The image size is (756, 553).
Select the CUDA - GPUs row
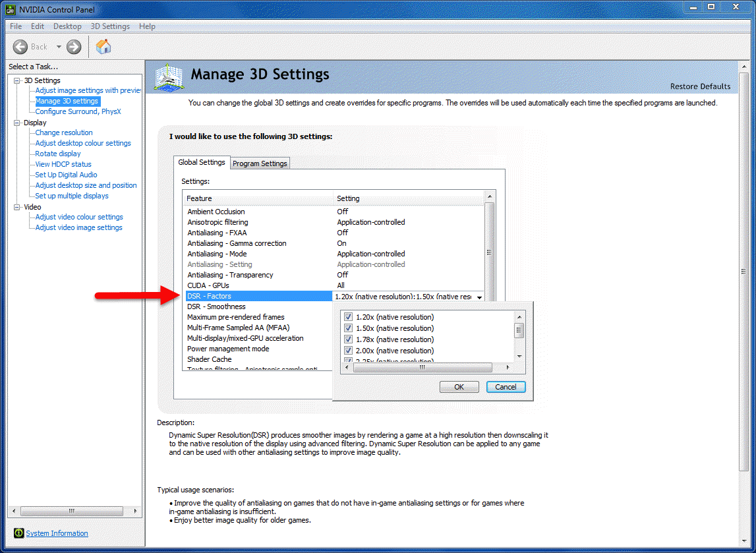tap(334, 285)
